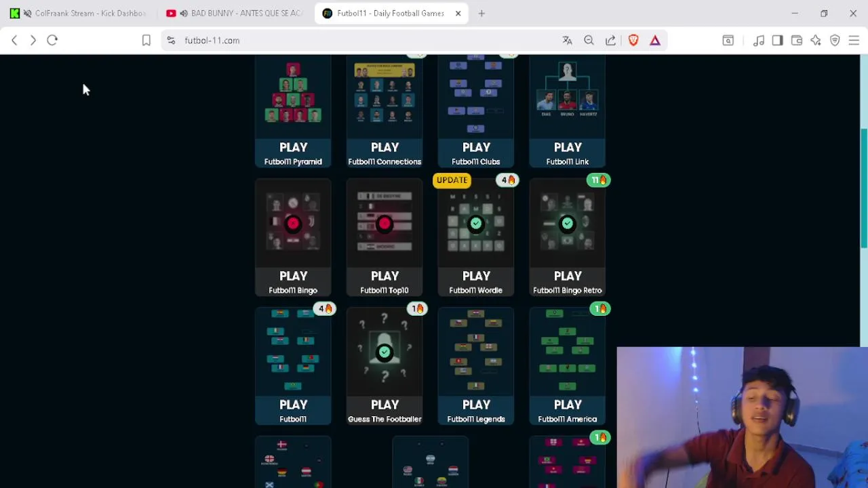The image size is (868, 488).
Task: Play the Futbol11 game with the 4 streak badge
Action: pyautogui.click(x=293, y=411)
